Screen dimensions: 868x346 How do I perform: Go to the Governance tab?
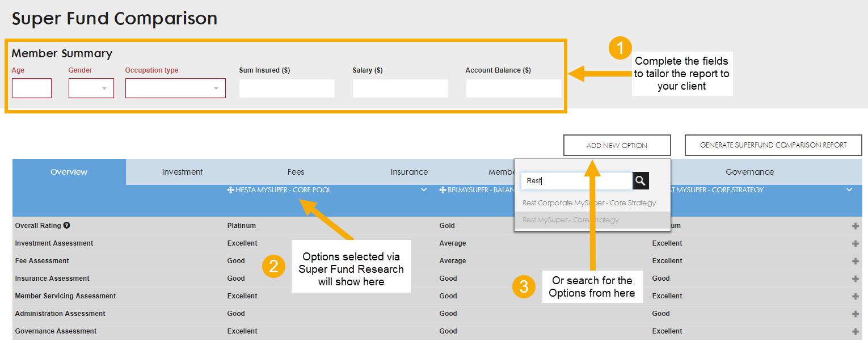[749, 172]
